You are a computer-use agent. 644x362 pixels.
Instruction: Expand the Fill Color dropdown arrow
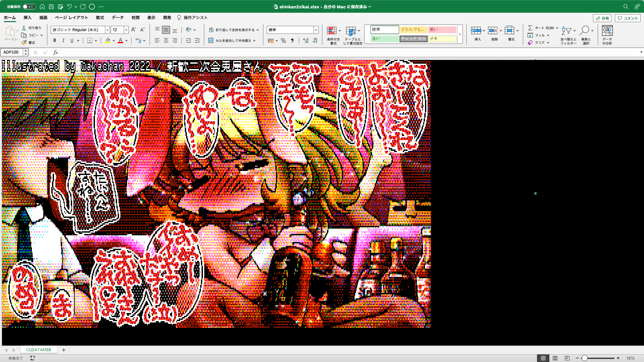point(114,41)
